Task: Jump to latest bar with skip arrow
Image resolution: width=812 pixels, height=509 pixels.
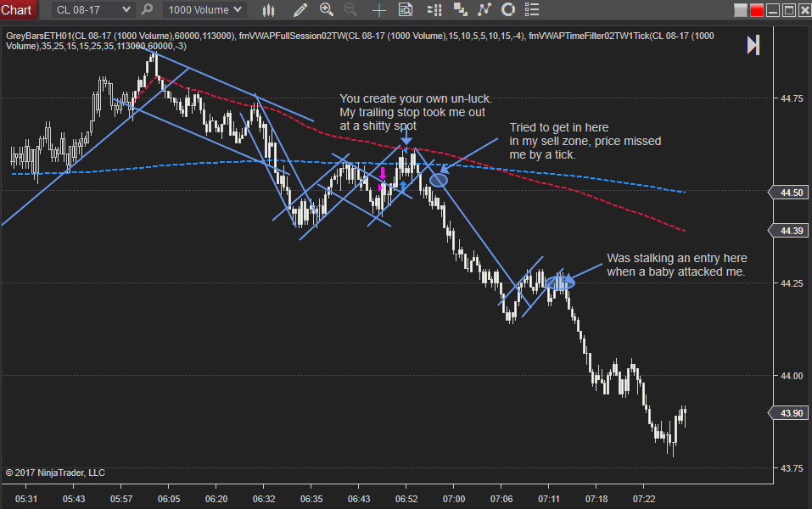Action: [753, 45]
